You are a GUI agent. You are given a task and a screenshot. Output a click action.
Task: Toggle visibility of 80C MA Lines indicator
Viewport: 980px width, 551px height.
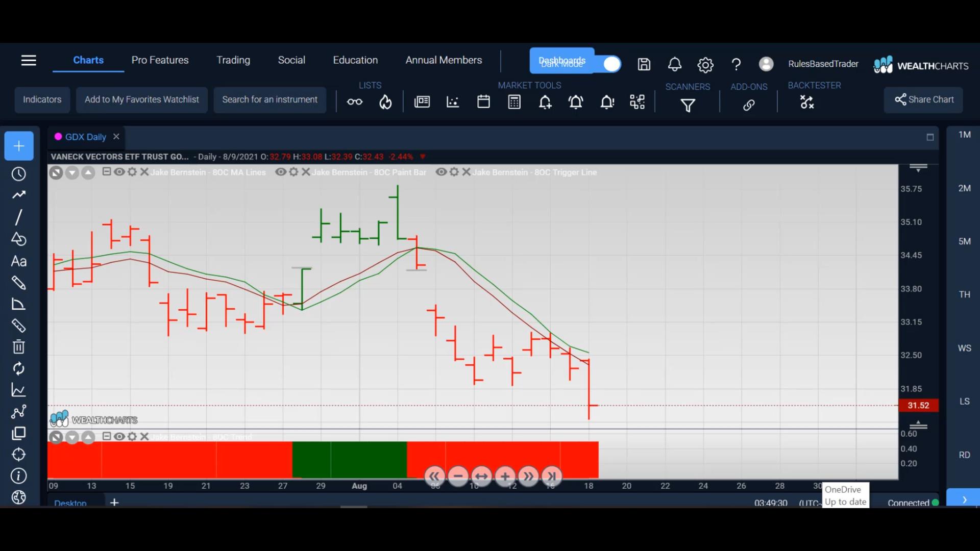tap(119, 172)
